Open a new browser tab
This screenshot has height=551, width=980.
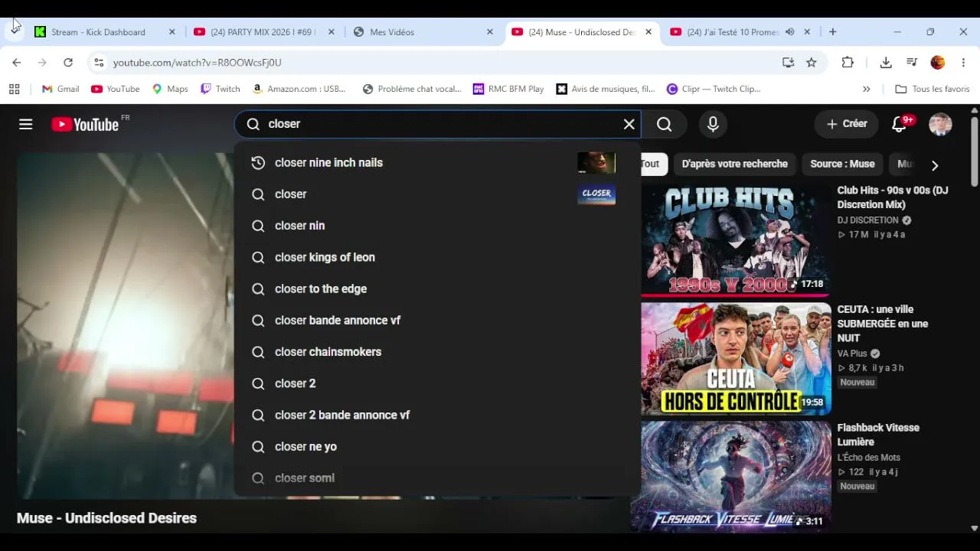coord(833,32)
